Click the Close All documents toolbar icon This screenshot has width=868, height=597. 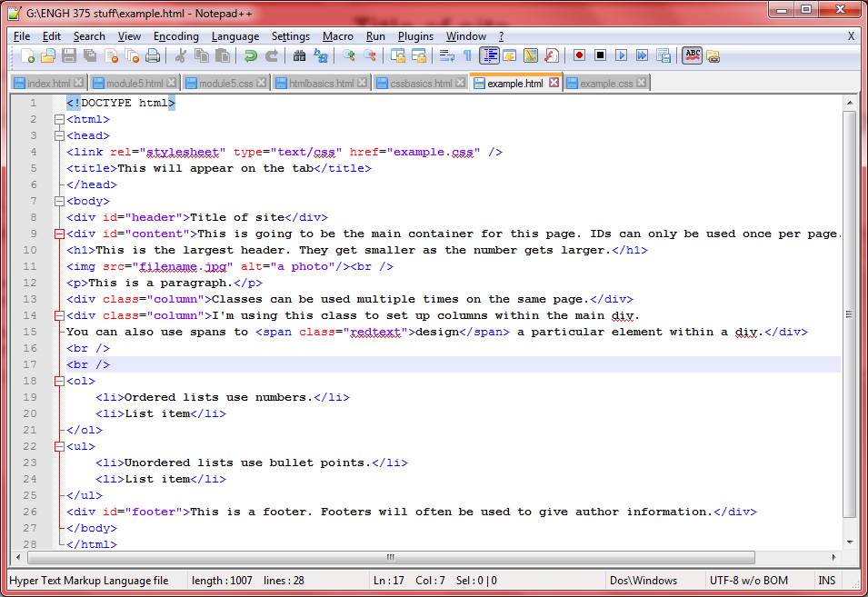tap(132, 55)
